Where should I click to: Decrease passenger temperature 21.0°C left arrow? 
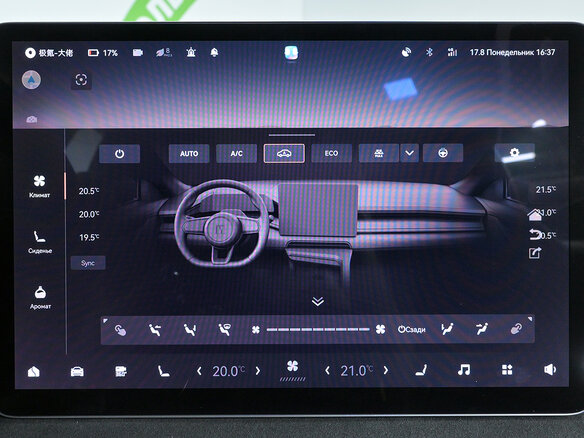[x=327, y=371]
